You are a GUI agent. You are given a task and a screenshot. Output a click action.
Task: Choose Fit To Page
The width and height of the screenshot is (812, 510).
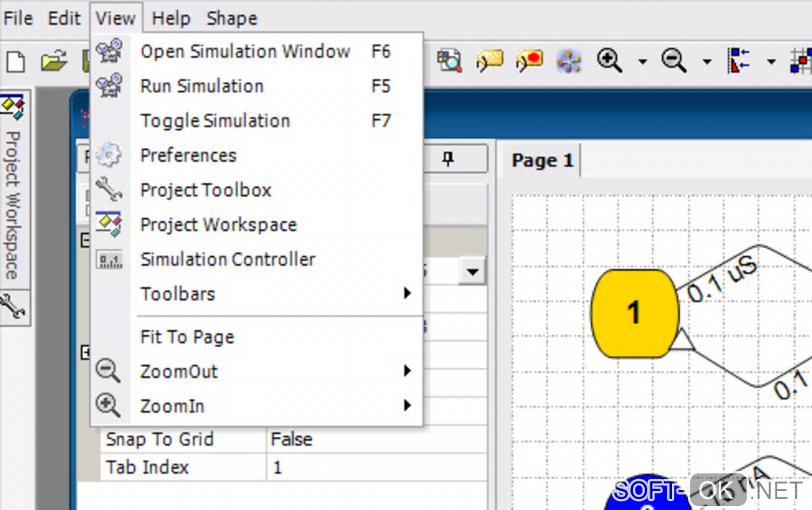tap(257, 337)
